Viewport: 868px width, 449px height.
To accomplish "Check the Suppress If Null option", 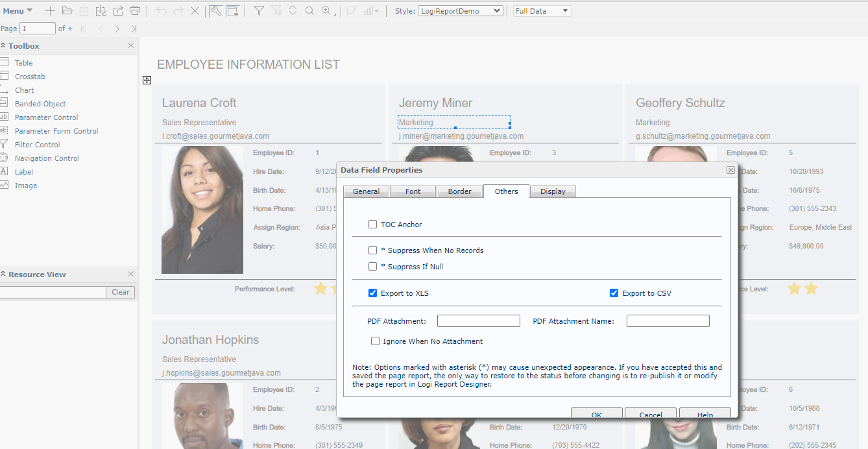I will pyautogui.click(x=372, y=266).
